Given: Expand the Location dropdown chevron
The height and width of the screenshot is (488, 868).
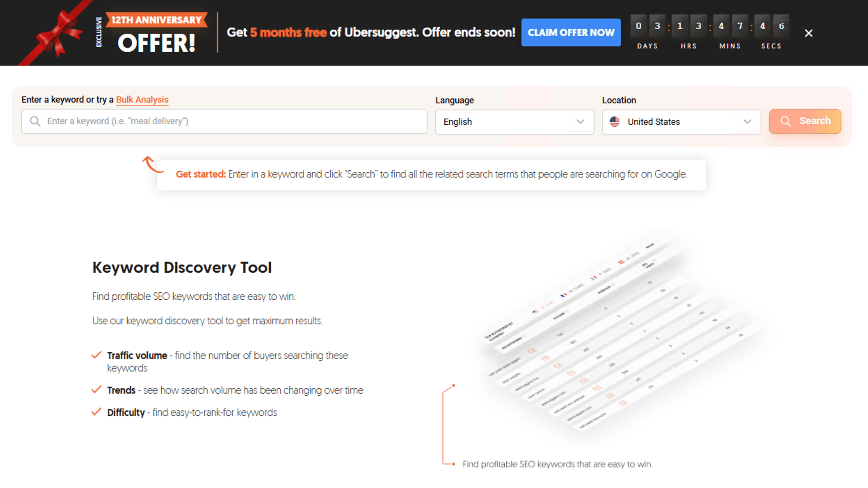Looking at the screenshot, I should tap(747, 122).
